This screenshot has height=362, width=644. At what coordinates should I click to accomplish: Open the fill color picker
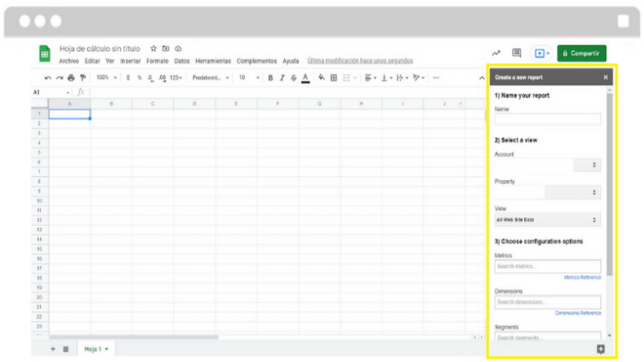pos(321,78)
